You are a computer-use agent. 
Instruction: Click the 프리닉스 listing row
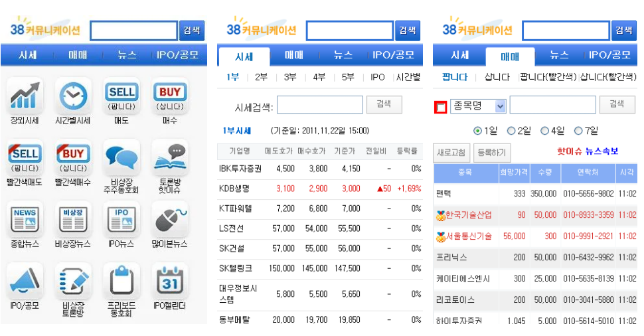pyautogui.click(x=536, y=258)
